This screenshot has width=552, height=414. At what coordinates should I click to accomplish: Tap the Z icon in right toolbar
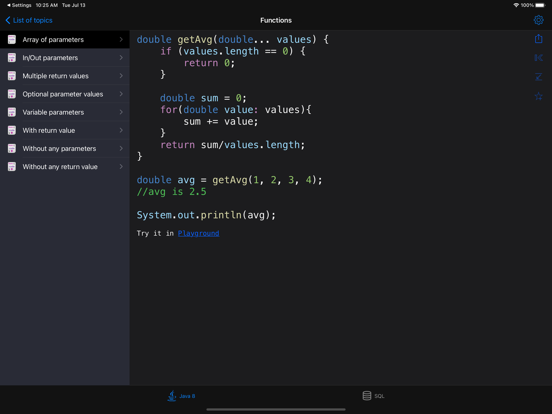(538, 77)
